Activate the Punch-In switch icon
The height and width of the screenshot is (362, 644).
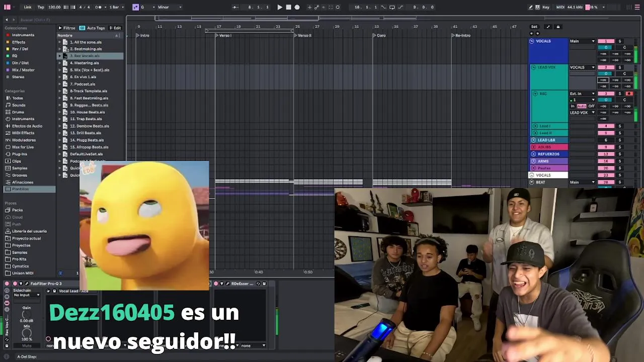[383, 7]
